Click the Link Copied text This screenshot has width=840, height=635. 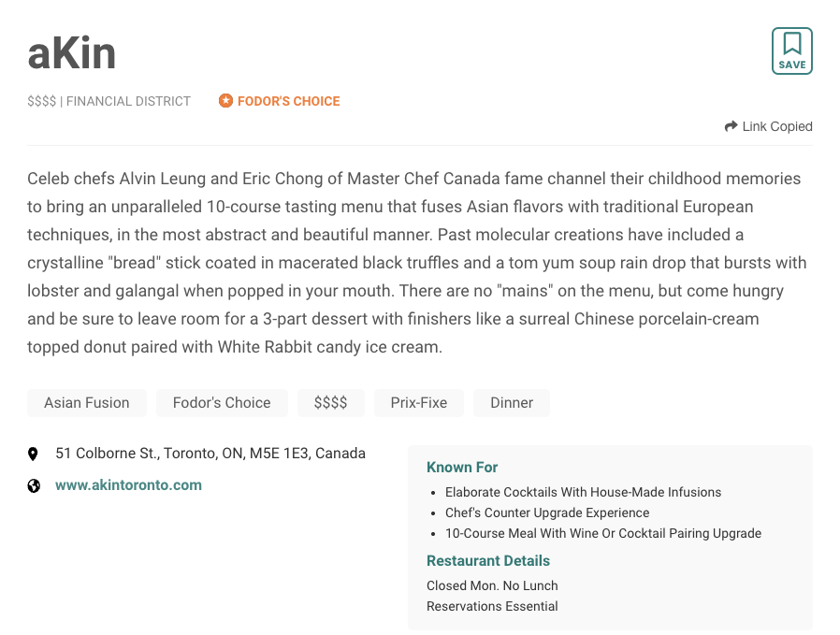click(776, 126)
